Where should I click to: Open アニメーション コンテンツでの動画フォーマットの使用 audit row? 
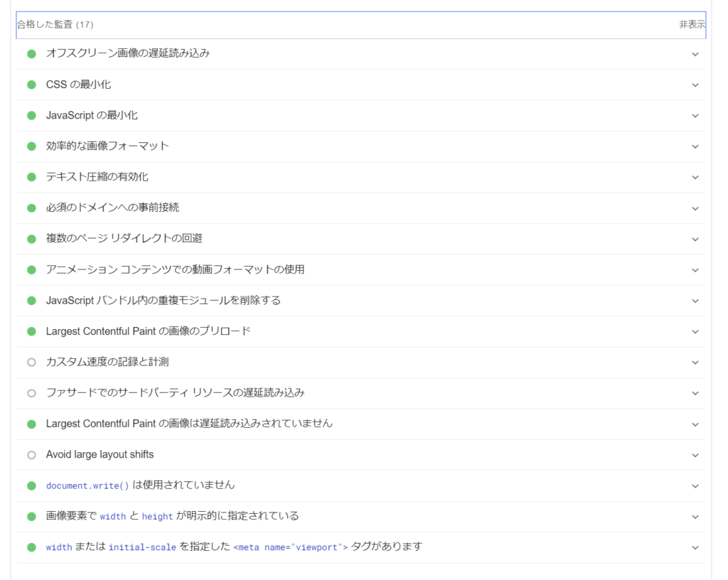[x=175, y=269]
